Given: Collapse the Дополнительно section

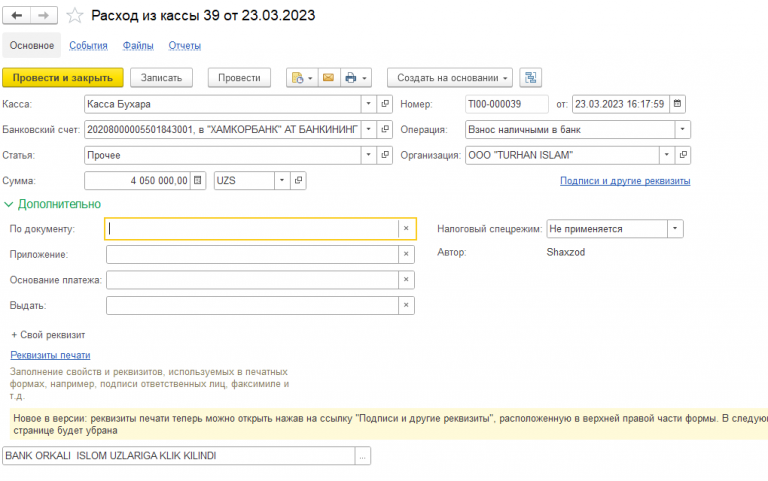Looking at the screenshot, I should 52,204.
